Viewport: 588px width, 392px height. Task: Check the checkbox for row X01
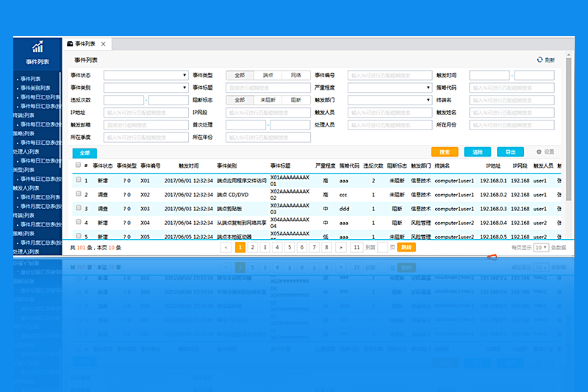pyautogui.click(x=78, y=180)
